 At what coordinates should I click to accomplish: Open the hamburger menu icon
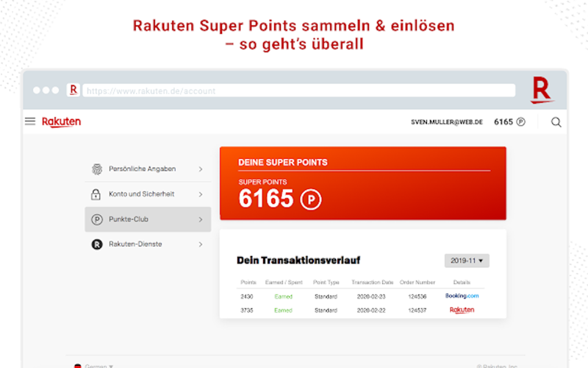[30, 121]
